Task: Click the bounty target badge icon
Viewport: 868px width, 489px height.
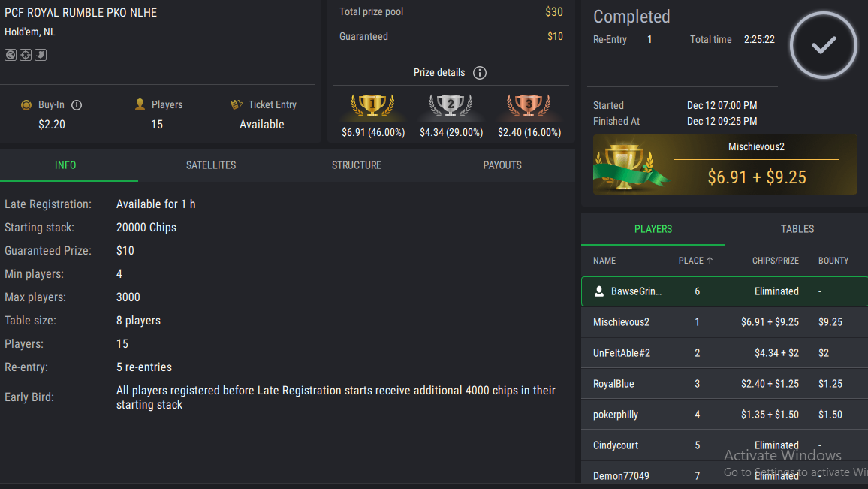Action: (x=26, y=55)
